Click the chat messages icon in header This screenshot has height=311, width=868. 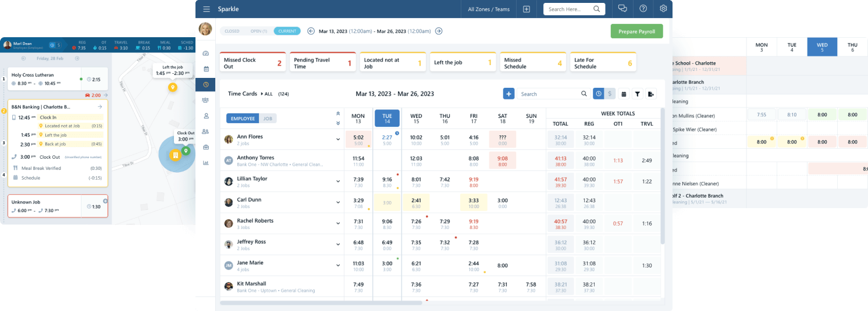(622, 9)
